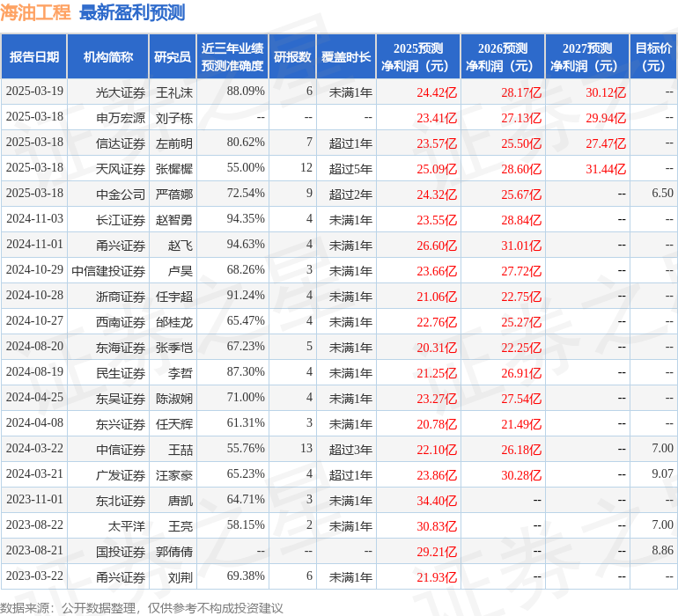
Task: Select target price 8.86
Action: [662, 550]
